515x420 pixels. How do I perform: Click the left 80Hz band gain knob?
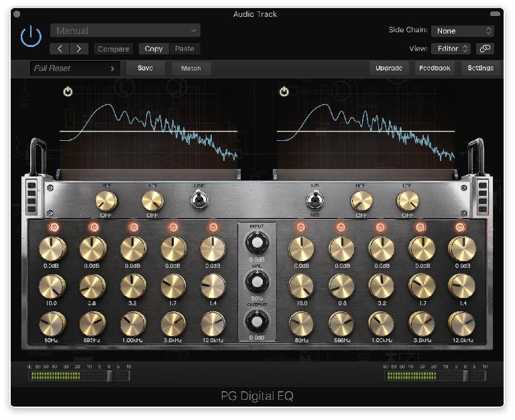click(52, 249)
